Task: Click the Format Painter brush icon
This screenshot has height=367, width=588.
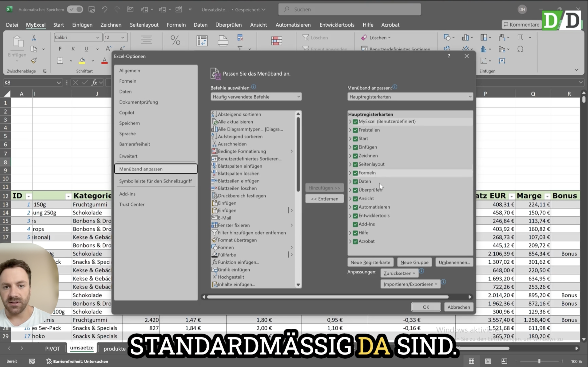Action: pyautogui.click(x=34, y=60)
